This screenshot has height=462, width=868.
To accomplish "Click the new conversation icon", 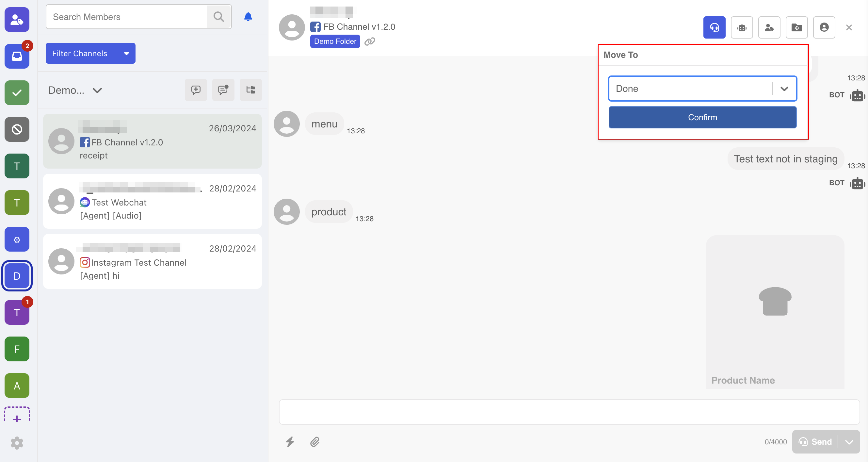I will (196, 90).
